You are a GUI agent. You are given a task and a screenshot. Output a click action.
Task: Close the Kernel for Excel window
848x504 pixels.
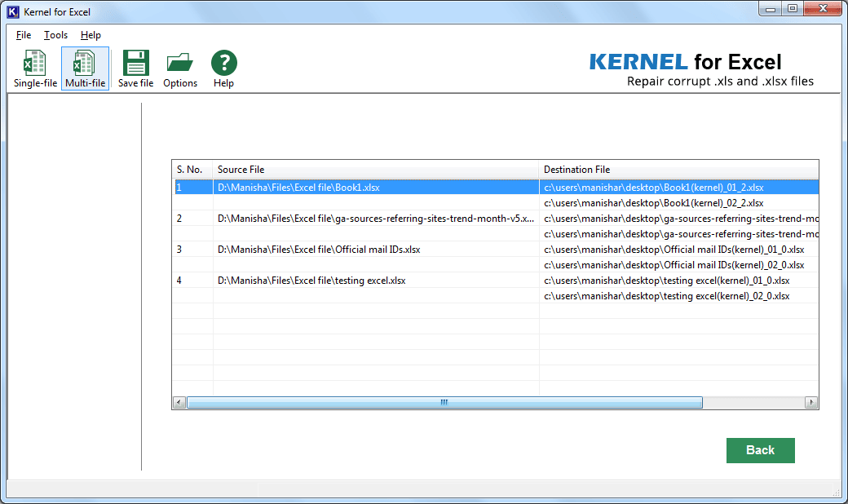[x=823, y=9]
